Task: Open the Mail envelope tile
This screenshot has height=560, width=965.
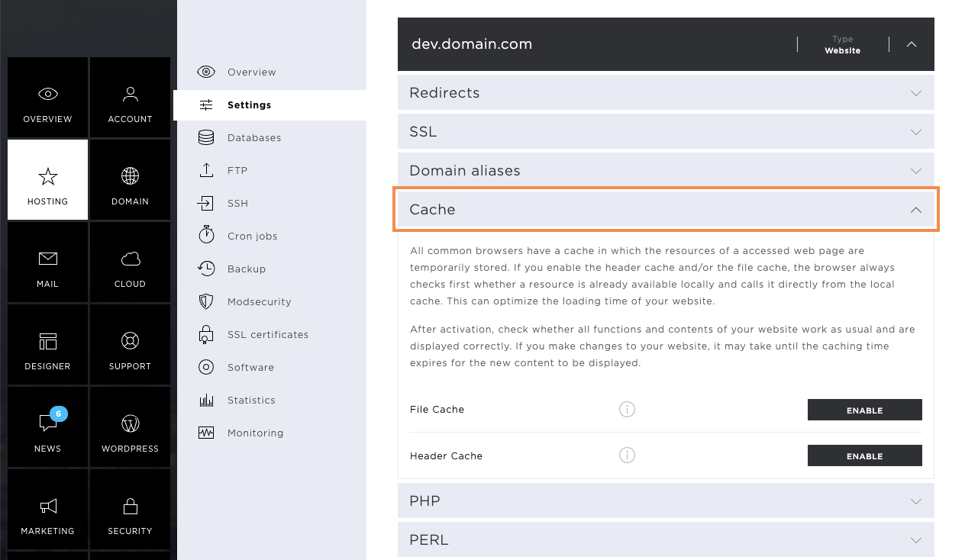Action: (47, 262)
